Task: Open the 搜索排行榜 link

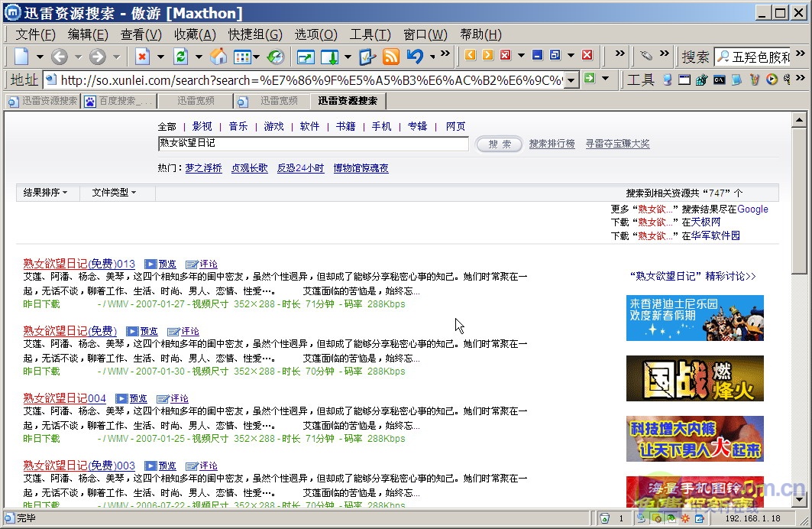Action: (552, 144)
